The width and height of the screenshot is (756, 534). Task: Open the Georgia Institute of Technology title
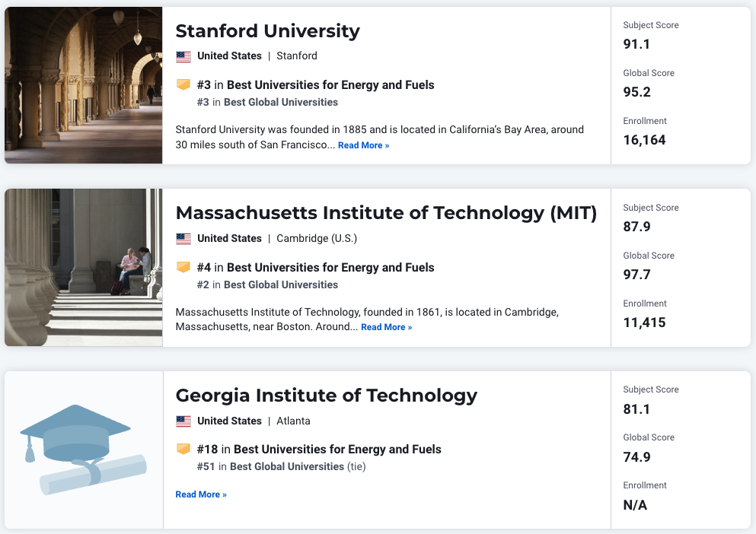pyautogui.click(x=327, y=396)
